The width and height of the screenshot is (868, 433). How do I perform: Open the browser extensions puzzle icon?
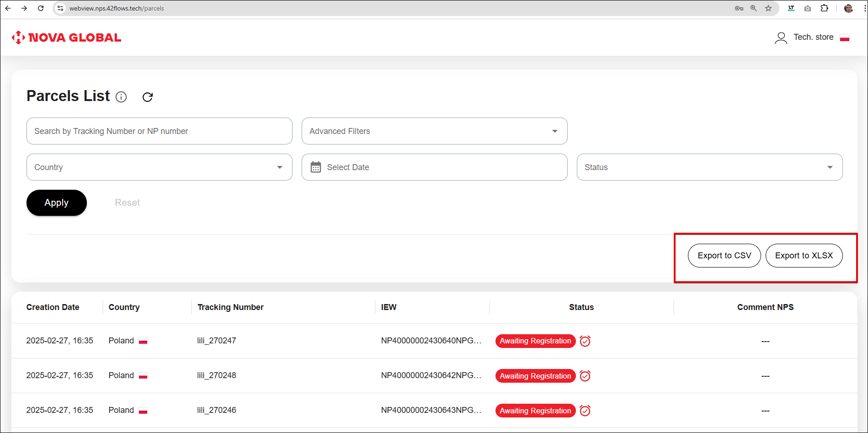coord(824,8)
